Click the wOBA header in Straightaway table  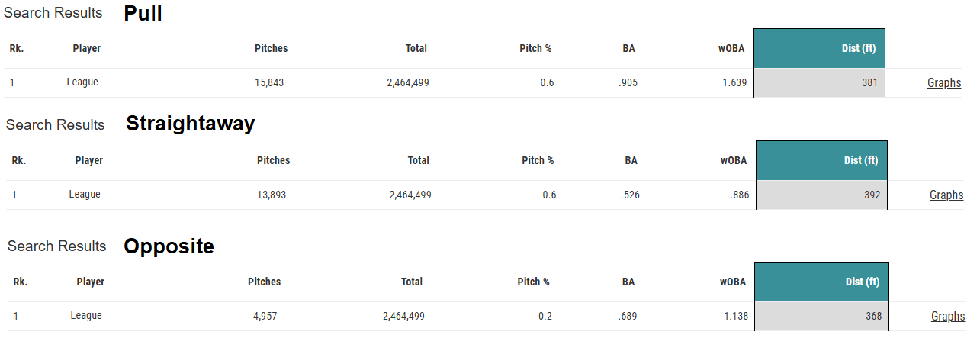click(x=734, y=161)
